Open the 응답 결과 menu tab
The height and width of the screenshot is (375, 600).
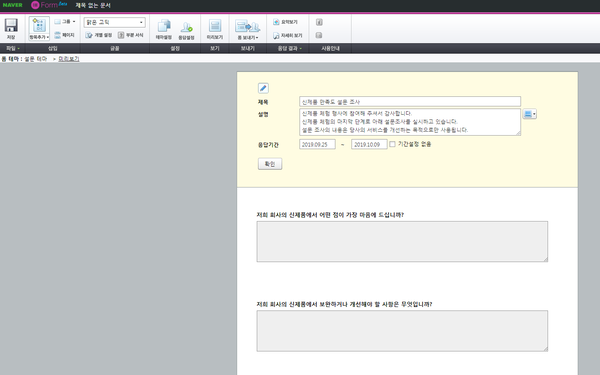coord(289,48)
